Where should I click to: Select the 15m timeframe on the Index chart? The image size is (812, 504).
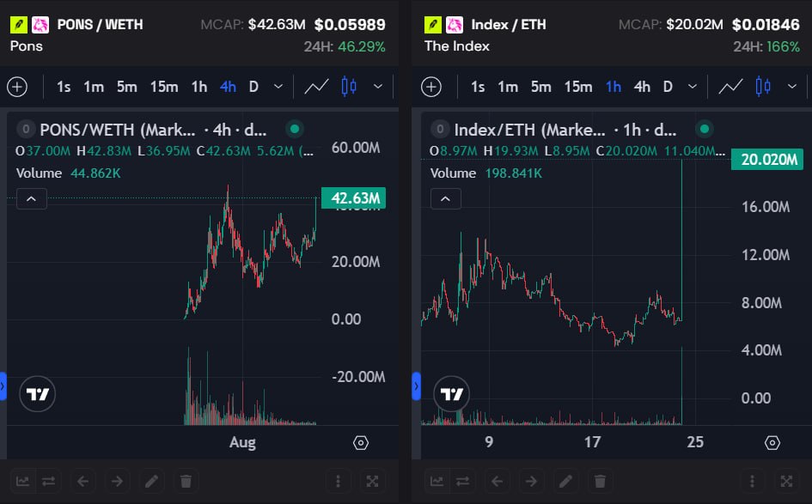pyautogui.click(x=578, y=87)
